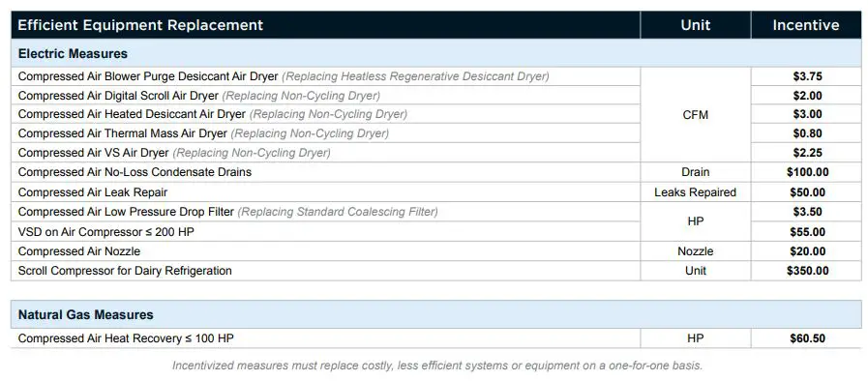This screenshot has width=868, height=381.
Task: Select 'Compressed Air Low Pressure Drop Filter'
Action: 126,212
